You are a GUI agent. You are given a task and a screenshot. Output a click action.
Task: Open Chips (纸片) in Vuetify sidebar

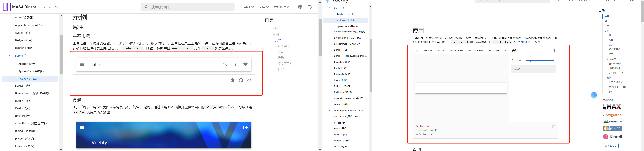click(x=340, y=80)
